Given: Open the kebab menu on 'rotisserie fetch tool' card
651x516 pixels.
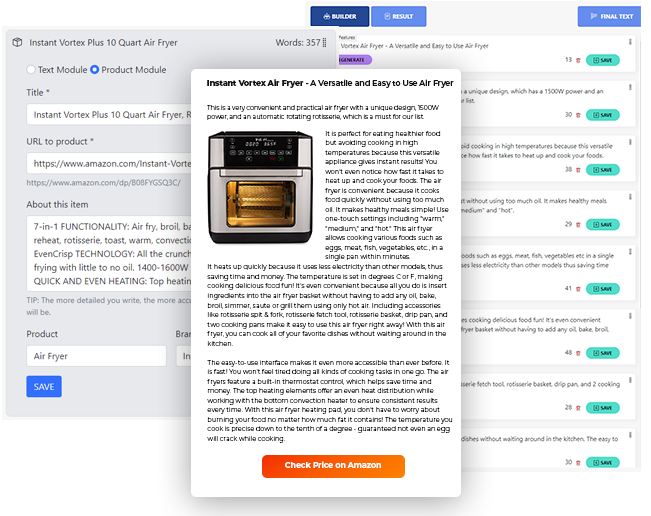Looking at the screenshot, I should click(x=630, y=380).
